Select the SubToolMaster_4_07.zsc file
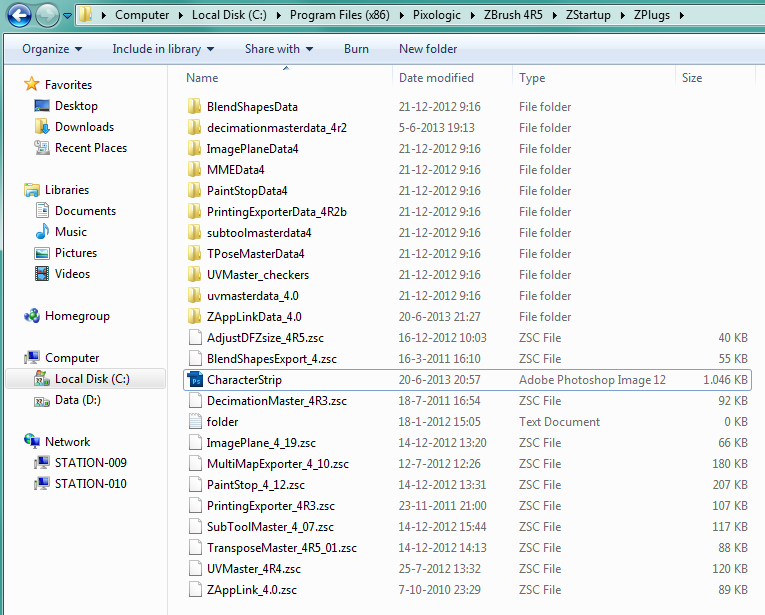The width and height of the screenshot is (765, 615). 270,526
